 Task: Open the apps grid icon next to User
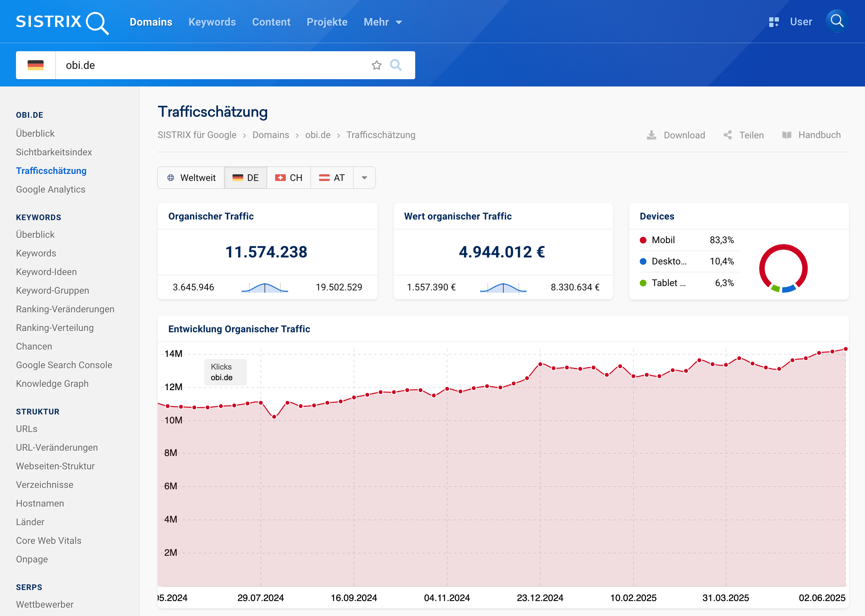(x=774, y=22)
